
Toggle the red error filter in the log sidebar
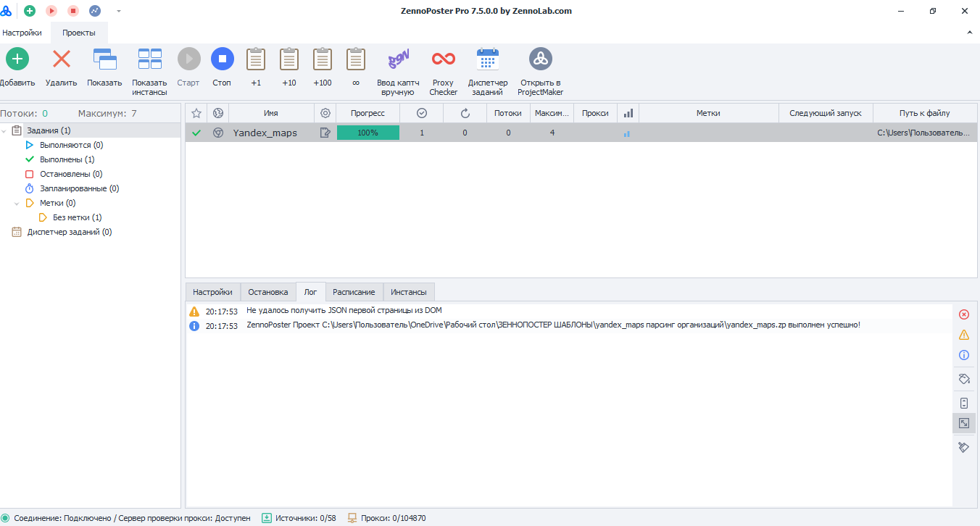point(964,314)
